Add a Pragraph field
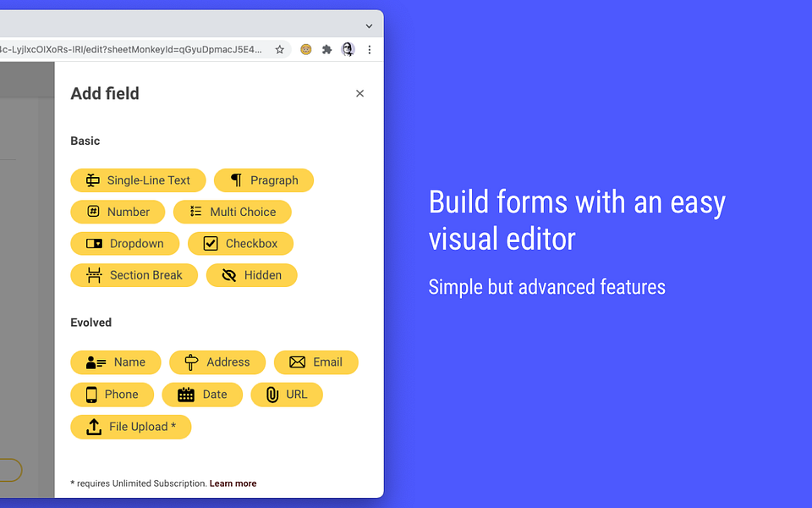Image resolution: width=812 pixels, height=508 pixels. (x=264, y=180)
